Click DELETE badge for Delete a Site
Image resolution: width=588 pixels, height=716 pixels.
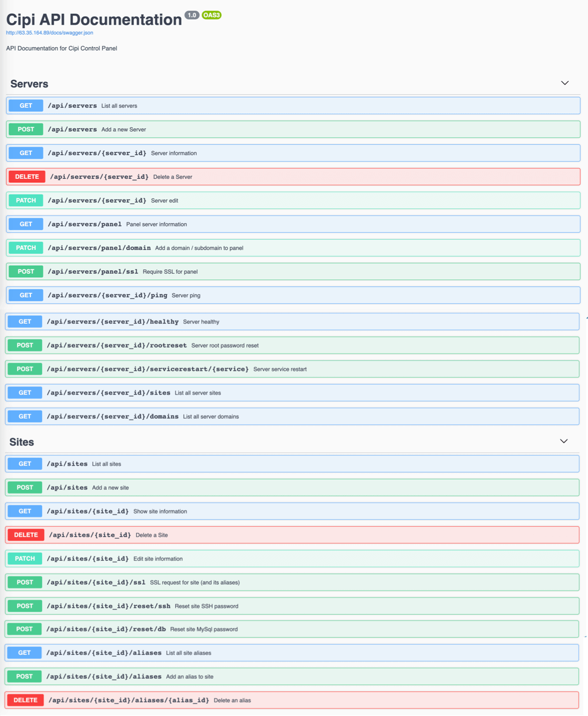pyautogui.click(x=25, y=535)
